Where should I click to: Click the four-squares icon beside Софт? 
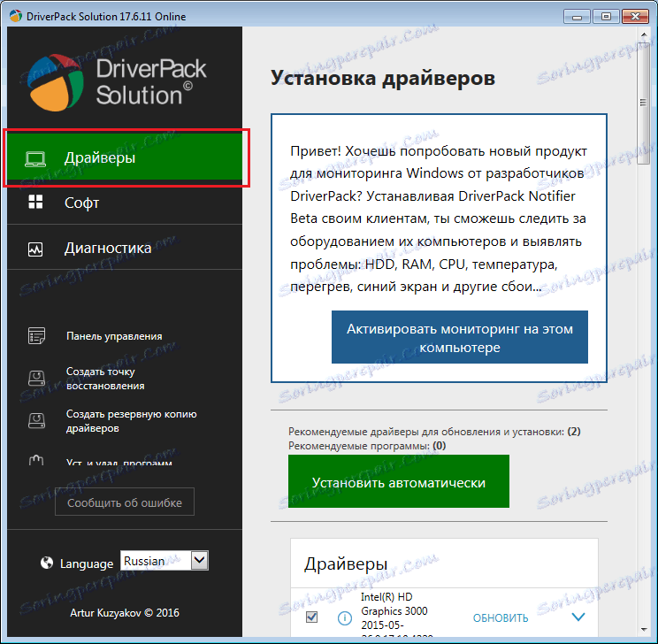click(35, 202)
